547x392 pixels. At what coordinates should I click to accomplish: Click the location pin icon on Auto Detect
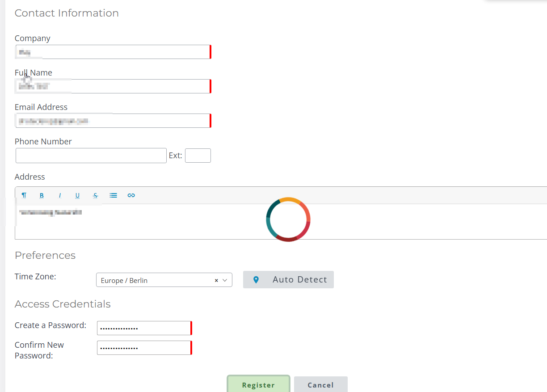[256, 280]
